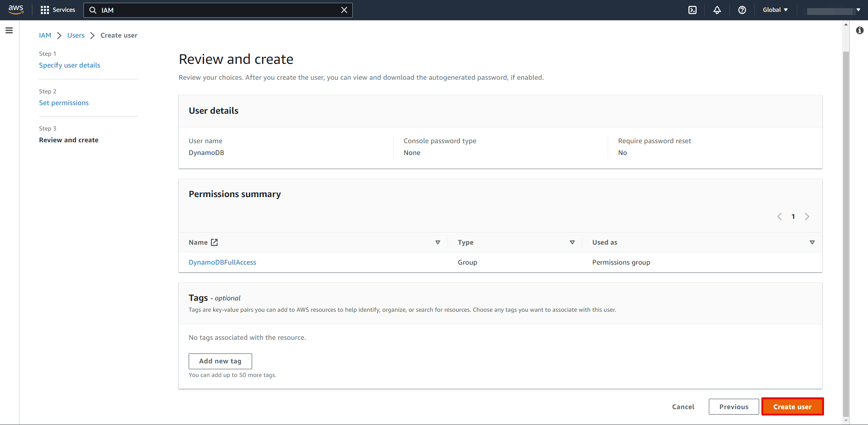
Task: Open Specify user details step
Action: [x=69, y=65]
